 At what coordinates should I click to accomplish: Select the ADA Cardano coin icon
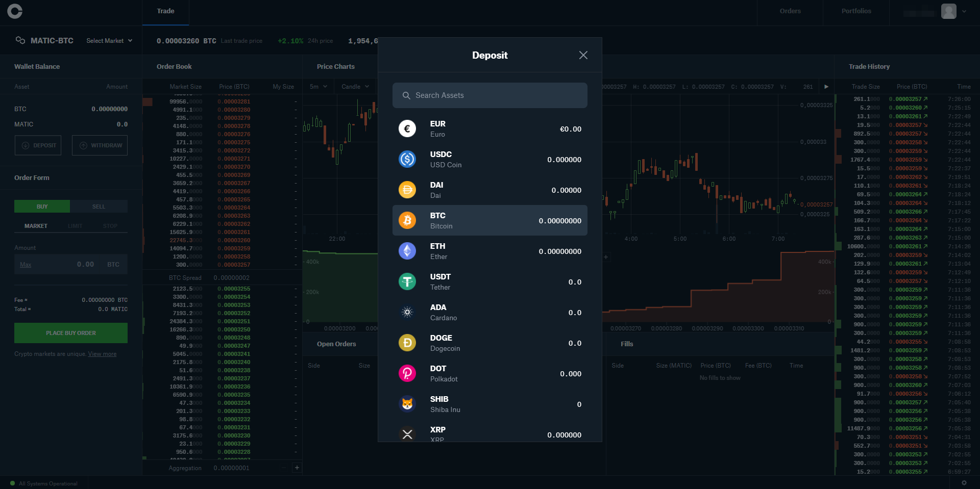[407, 312]
